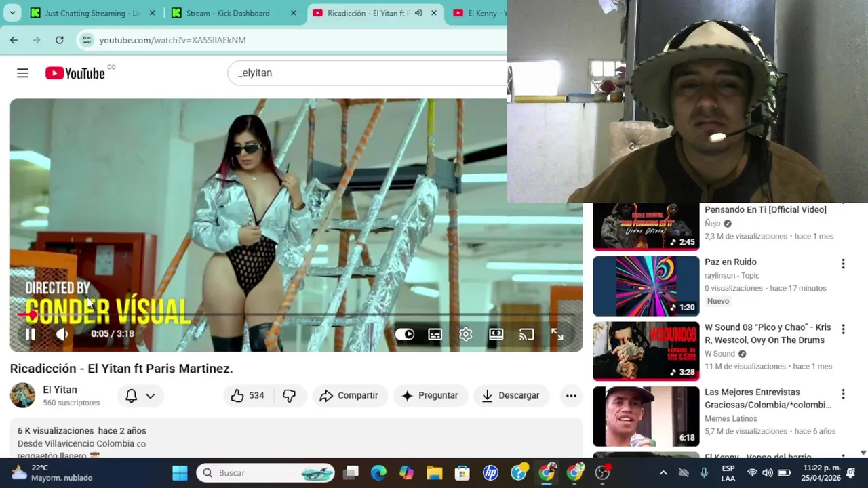Expand the video description box

(x=296, y=439)
